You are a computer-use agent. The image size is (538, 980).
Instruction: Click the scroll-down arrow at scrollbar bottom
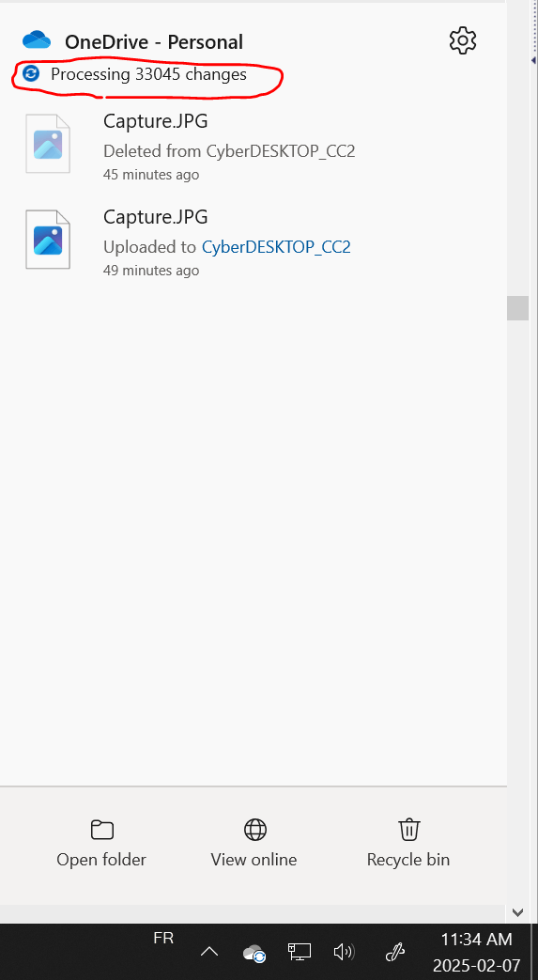click(x=517, y=912)
